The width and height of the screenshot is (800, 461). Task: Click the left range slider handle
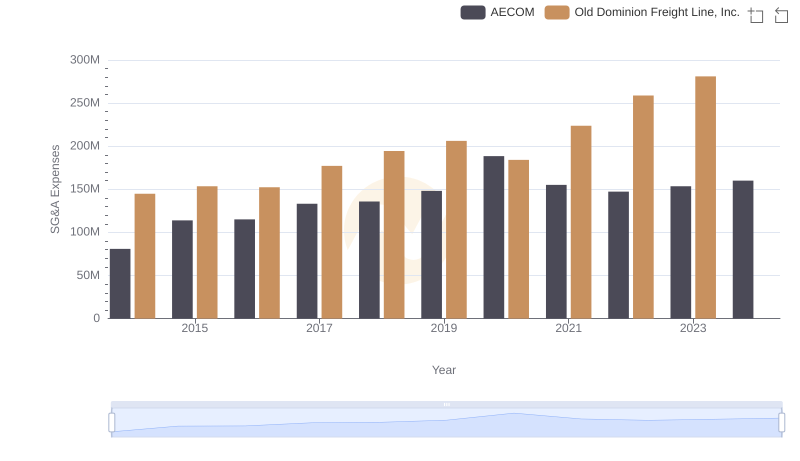point(112,423)
